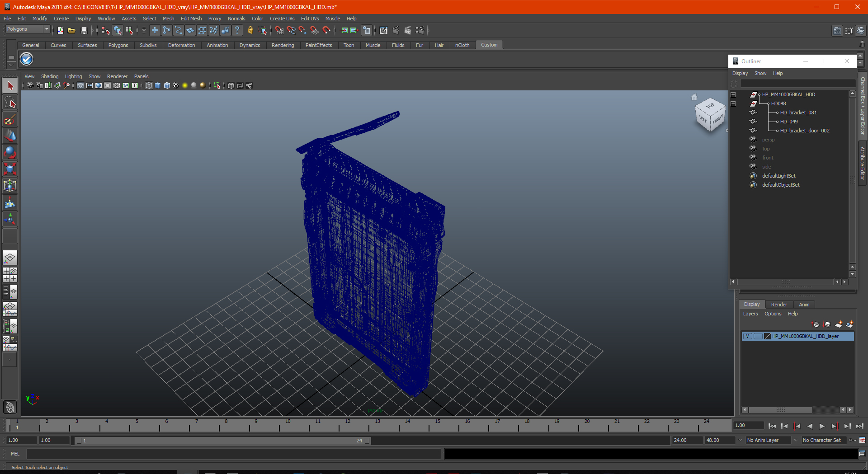This screenshot has height=474, width=868.
Task: Activate the Rotate tool sphere icon
Action: [10, 153]
